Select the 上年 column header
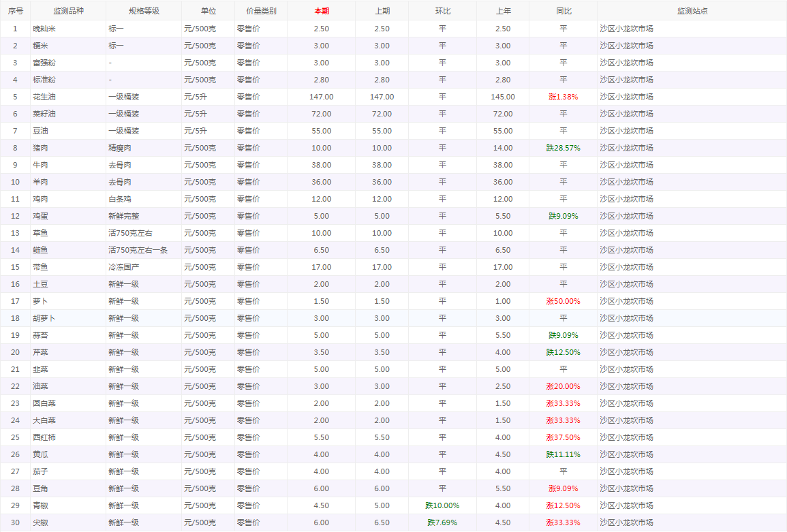This screenshot has height=532, width=787. [503, 11]
